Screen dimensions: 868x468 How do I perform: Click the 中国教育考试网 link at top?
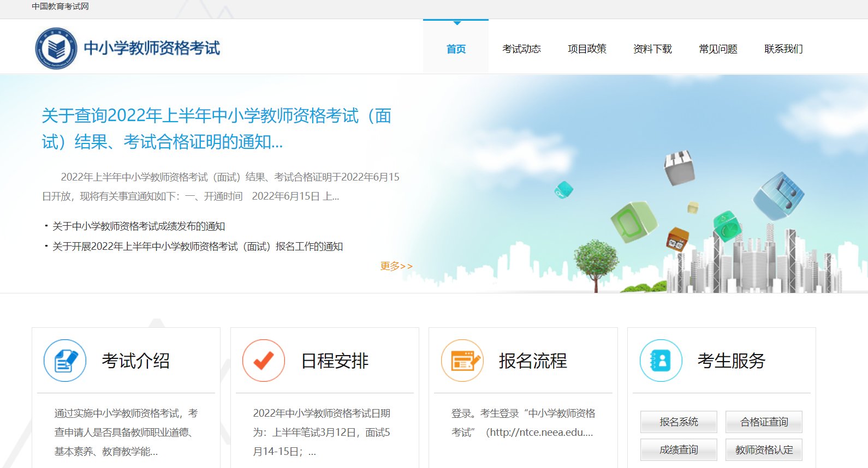(60, 7)
